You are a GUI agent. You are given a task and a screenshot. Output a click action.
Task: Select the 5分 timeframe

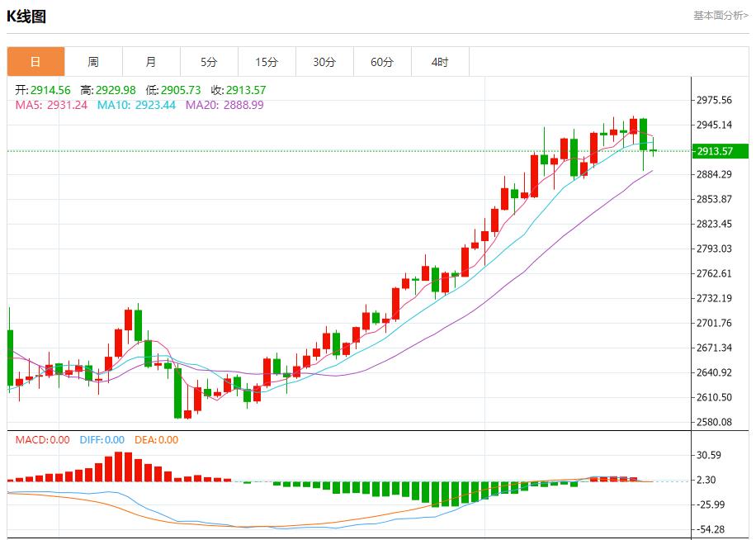point(209,61)
